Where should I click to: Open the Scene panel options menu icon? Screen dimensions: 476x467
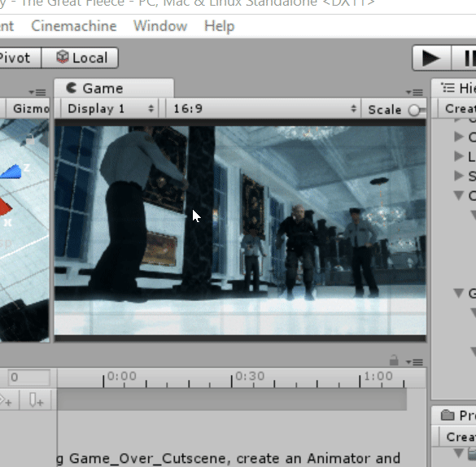pyautogui.click(x=37, y=92)
